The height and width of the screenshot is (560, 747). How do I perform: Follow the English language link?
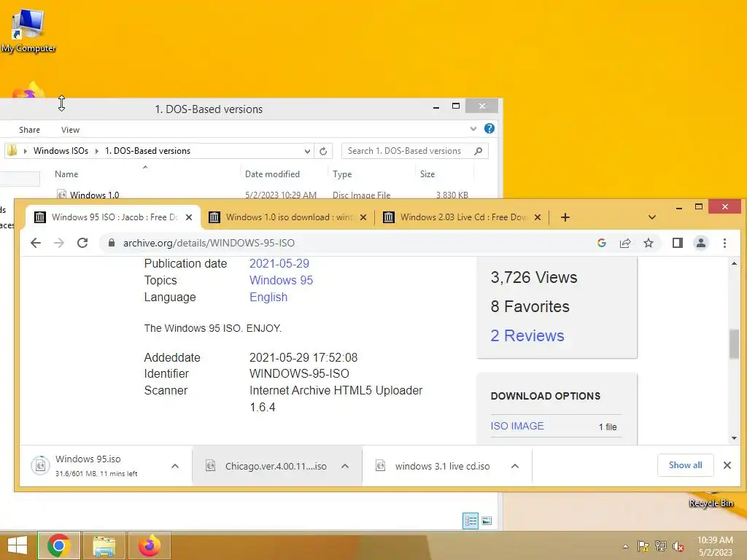[x=268, y=297]
